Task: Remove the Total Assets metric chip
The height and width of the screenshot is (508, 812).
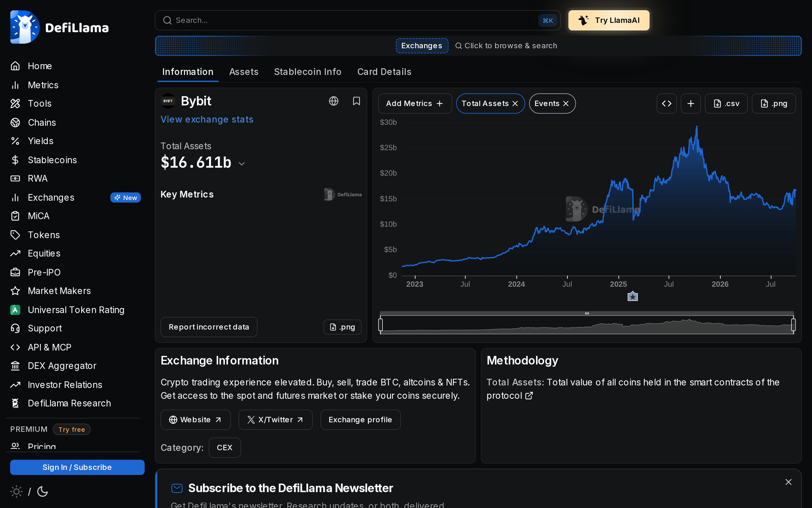Action: (515, 104)
